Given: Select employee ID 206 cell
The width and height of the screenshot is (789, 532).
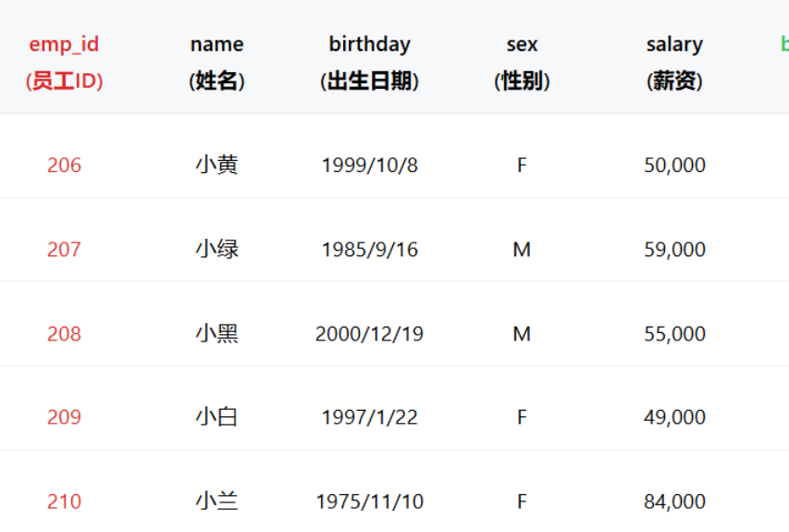Looking at the screenshot, I should click(64, 166).
